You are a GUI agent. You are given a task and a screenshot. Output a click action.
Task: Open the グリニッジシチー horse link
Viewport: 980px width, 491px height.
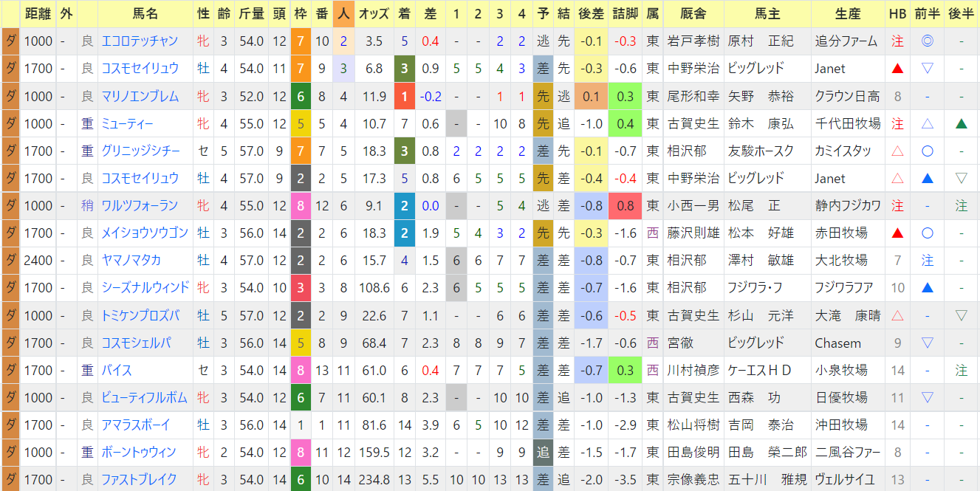click(x=140, y=151)
